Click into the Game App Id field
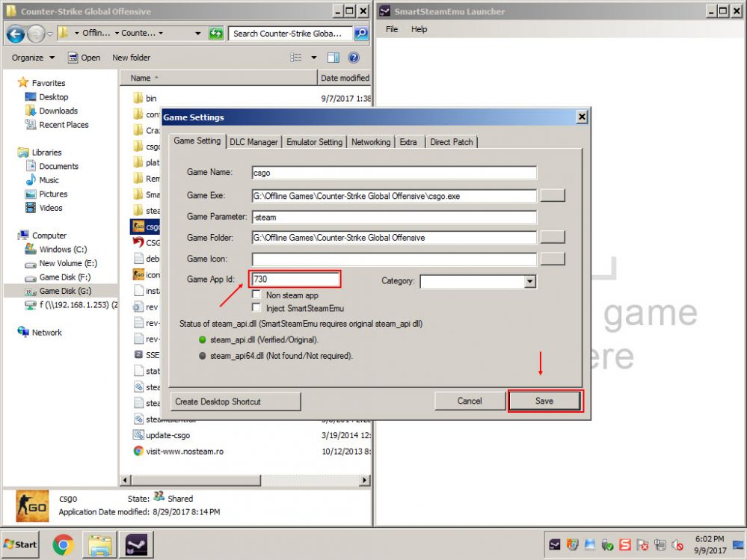Screen dimensions: 747x560 [x=295, y=279]
